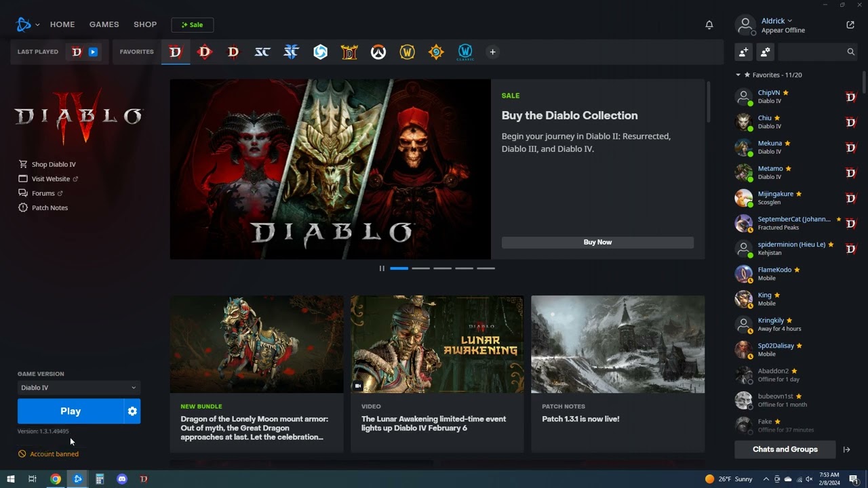
Task: Launch the last played Diablo IV shortcut
Action: pos(84,52)
